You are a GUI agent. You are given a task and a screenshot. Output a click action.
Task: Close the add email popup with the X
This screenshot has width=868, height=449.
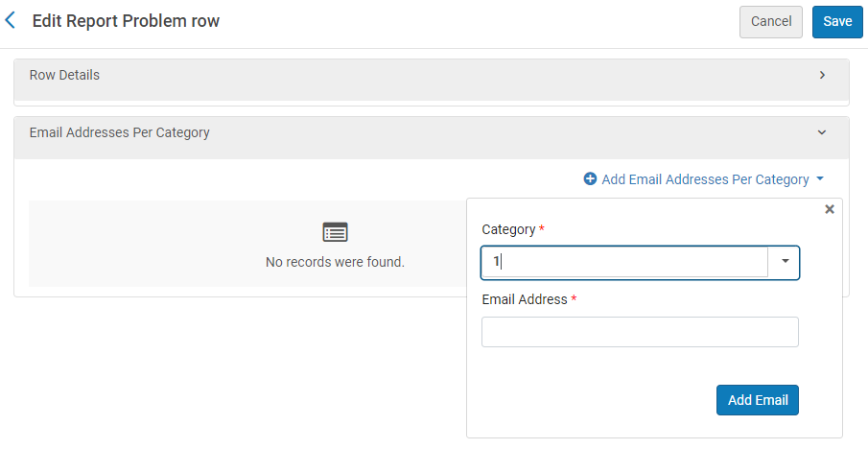(830, 209)
